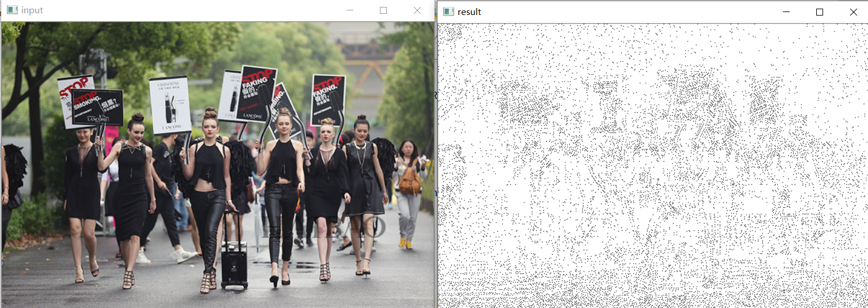Click the input window title text

[32, 10]
